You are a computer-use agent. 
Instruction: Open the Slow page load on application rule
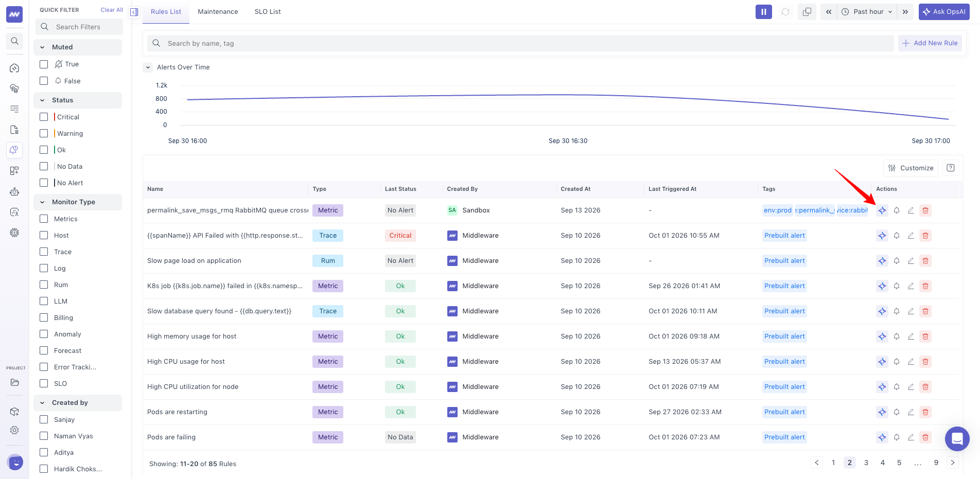pyautogui.click(x=194, y=261)
